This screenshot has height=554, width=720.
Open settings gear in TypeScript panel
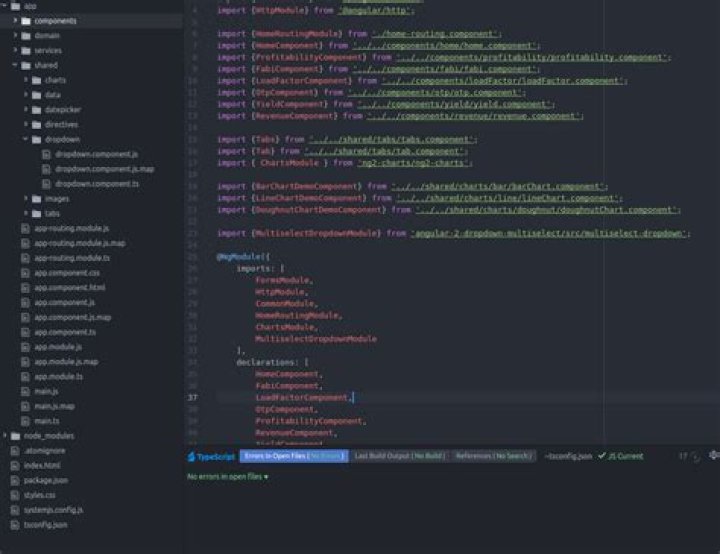click(x=714, y=455)
